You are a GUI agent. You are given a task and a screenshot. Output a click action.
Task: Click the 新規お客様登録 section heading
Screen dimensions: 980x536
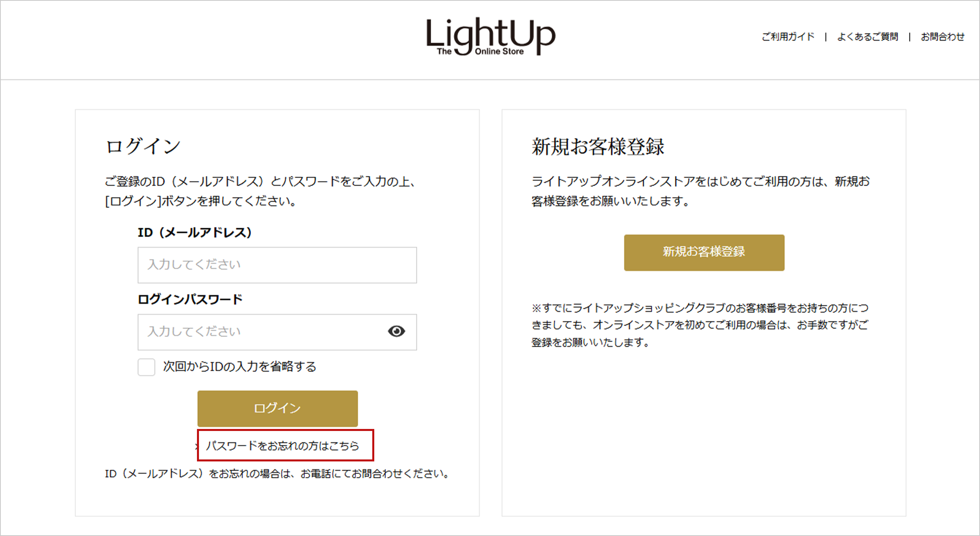coord(598,146)
